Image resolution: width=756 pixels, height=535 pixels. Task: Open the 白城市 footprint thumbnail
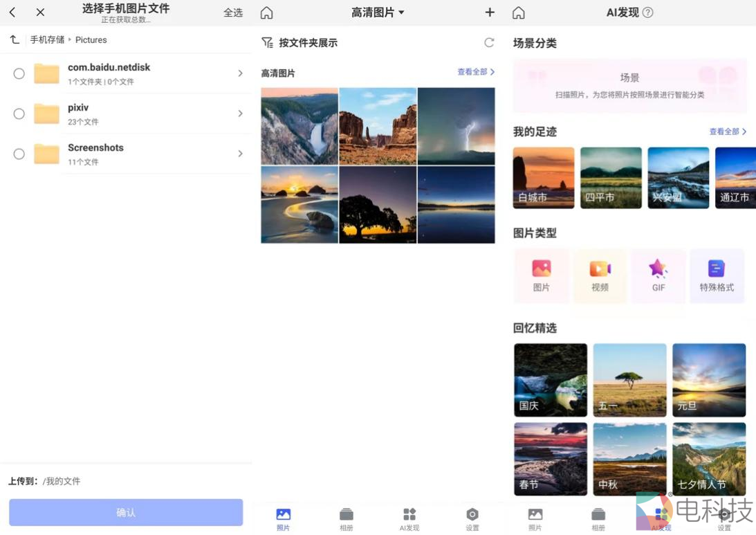pos(543,177)
